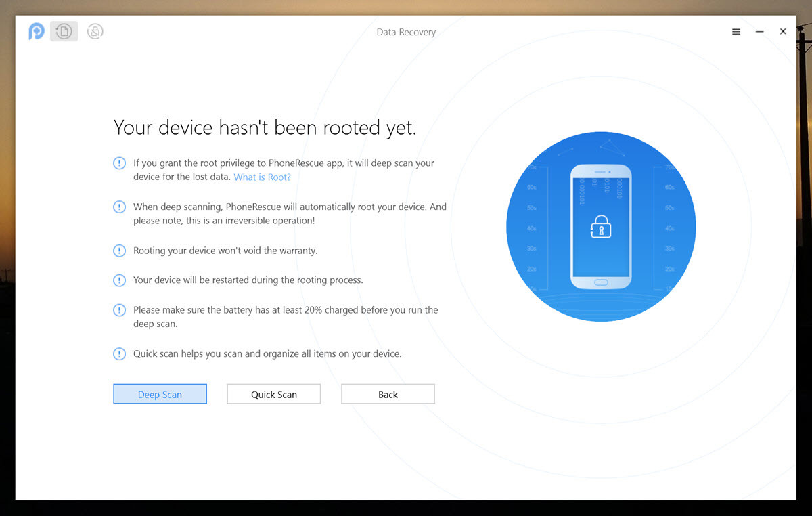Close the PhoneRescue window
The height and width of the screenshot is (516, 812).
(x=783, y=32)
